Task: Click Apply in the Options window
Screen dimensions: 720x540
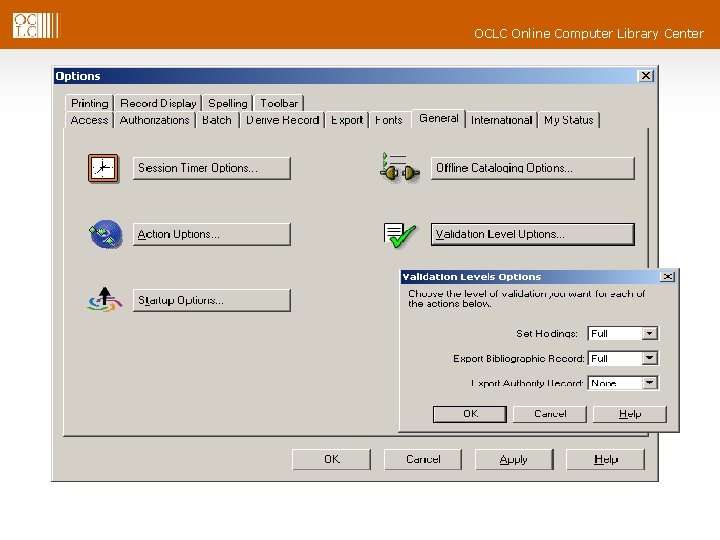Action: pyautogui.click(x=514, y=459)
